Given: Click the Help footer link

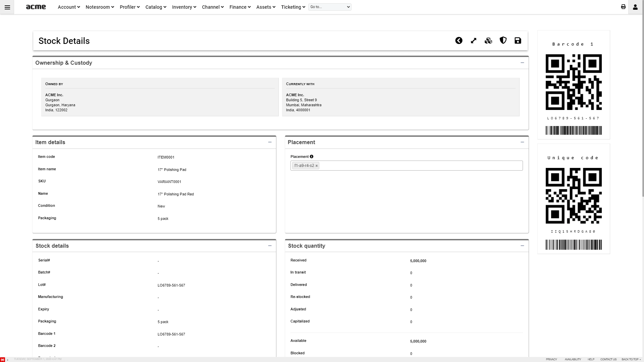Looking at the screenshot, I should (591, 359).
